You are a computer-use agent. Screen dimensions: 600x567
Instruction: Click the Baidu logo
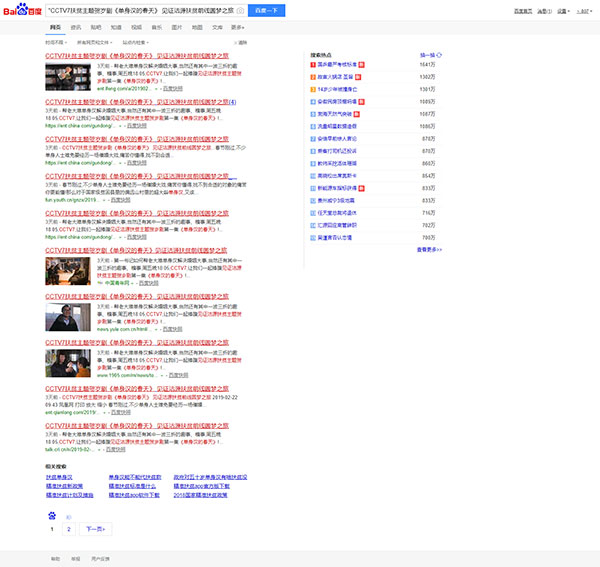point(22,10)
